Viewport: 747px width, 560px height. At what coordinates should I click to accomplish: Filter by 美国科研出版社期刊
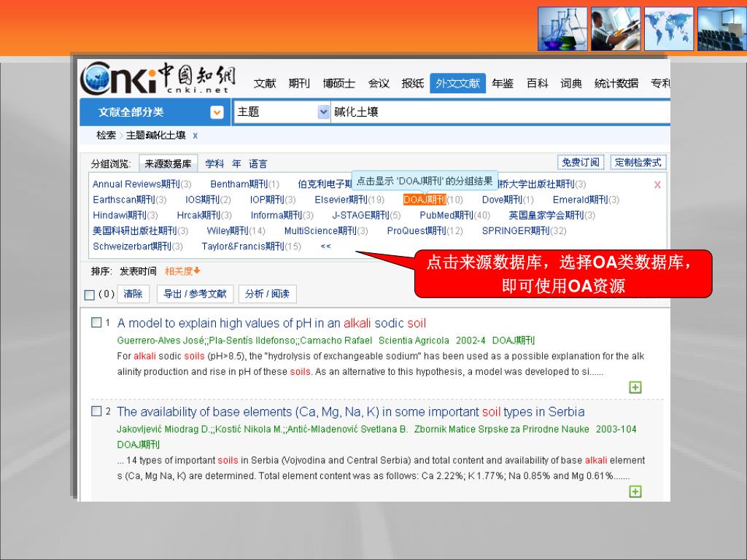pos(135,231)
